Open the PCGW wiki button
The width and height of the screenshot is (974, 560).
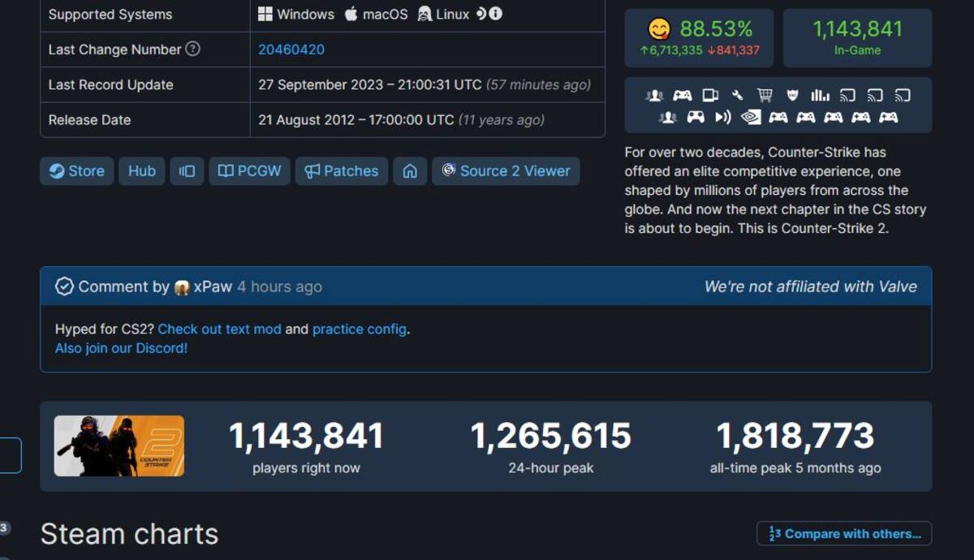coord(250,171)
